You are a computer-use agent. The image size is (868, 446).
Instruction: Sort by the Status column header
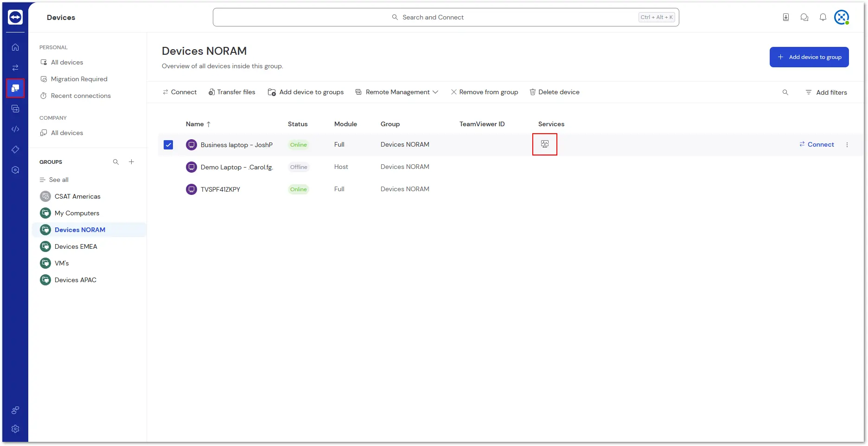click(298, 124)
